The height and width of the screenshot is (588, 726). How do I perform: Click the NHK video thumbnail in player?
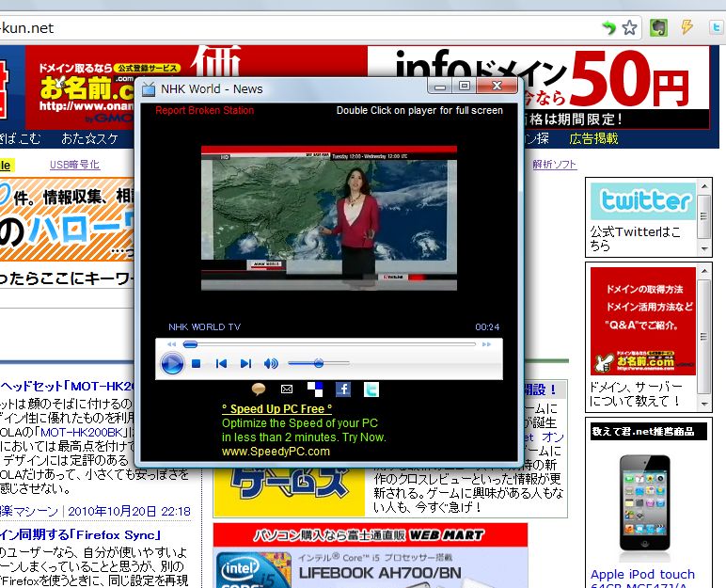pyautogui.click(x=329, y=218)
